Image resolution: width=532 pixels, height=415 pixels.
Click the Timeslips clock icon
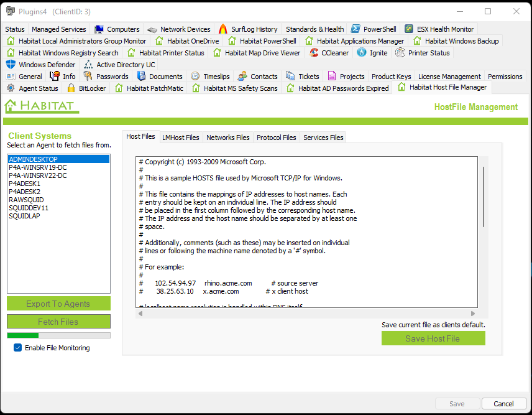[x=195, y=76]
